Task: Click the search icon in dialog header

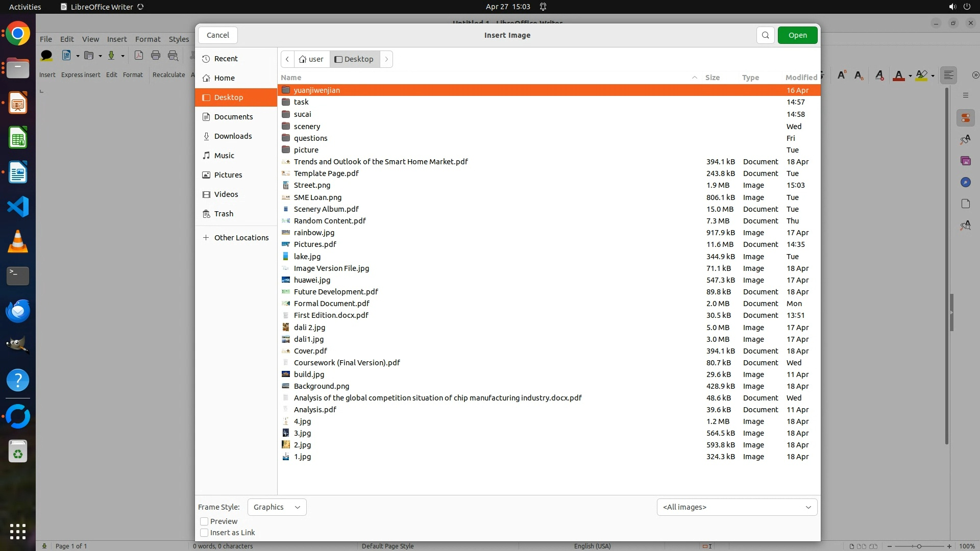Action: coord(765,35)
